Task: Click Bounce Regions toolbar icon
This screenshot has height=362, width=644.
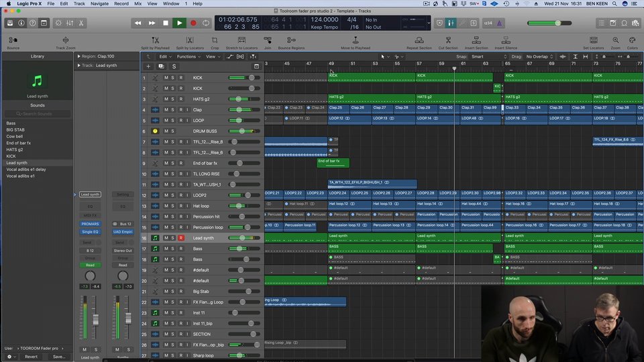Action: (291, 40)
